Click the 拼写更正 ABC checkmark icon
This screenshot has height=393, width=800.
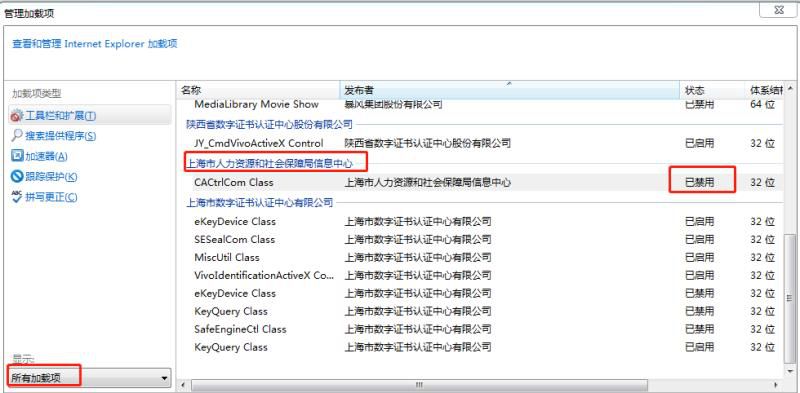17,196
